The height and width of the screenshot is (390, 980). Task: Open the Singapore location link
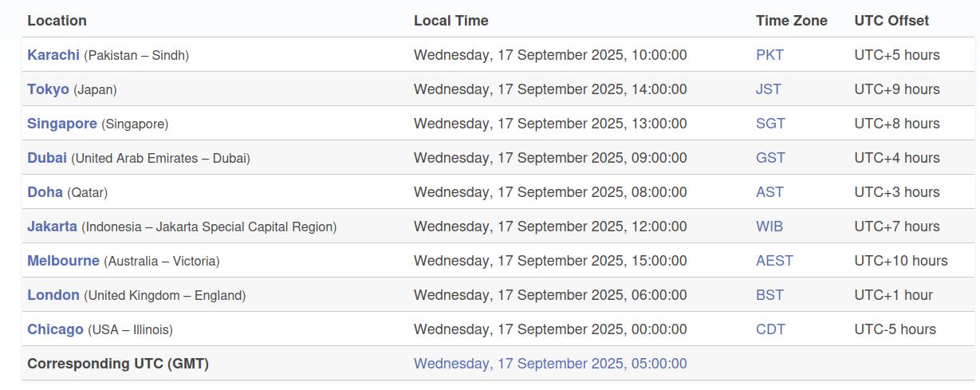62,124
